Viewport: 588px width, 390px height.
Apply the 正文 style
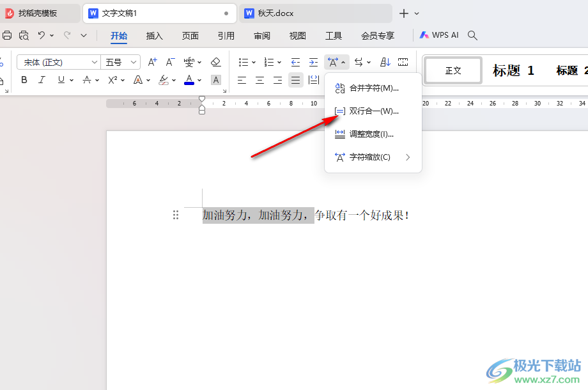pos(453,70)
